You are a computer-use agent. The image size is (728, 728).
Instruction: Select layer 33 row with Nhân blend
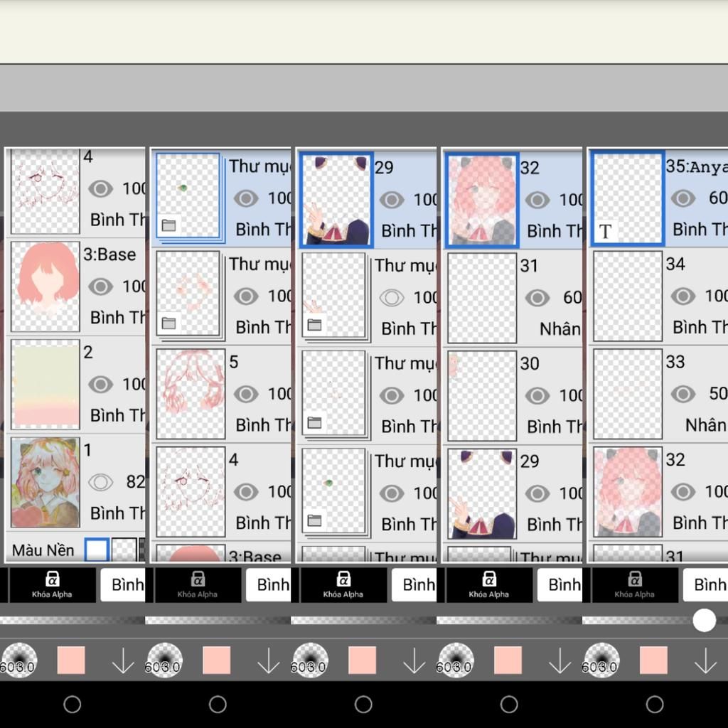point(658,394)
